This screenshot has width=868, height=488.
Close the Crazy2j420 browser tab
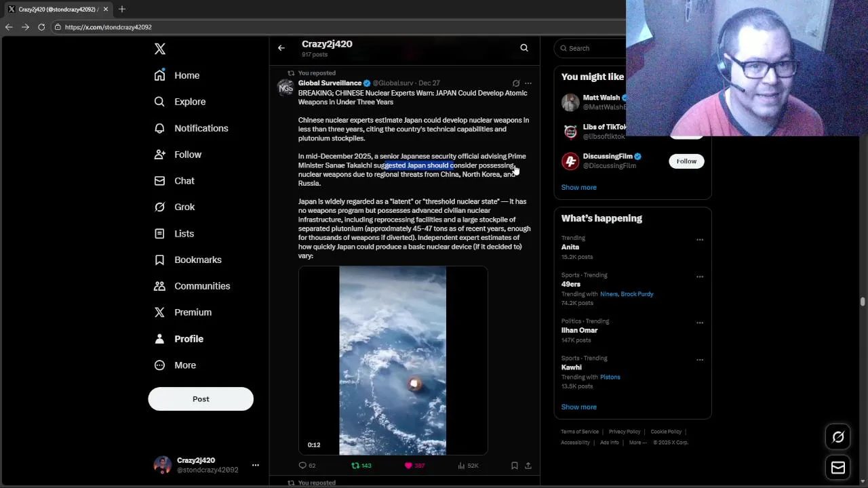(x=106, y=9)
